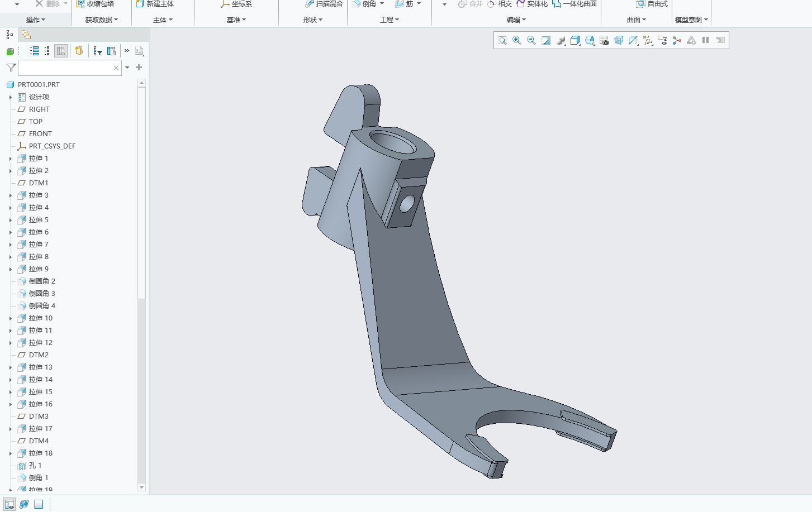Open the 操作 group dropdown
The image size is (812, 512).
pyautogui.click(x=36, y=20)
